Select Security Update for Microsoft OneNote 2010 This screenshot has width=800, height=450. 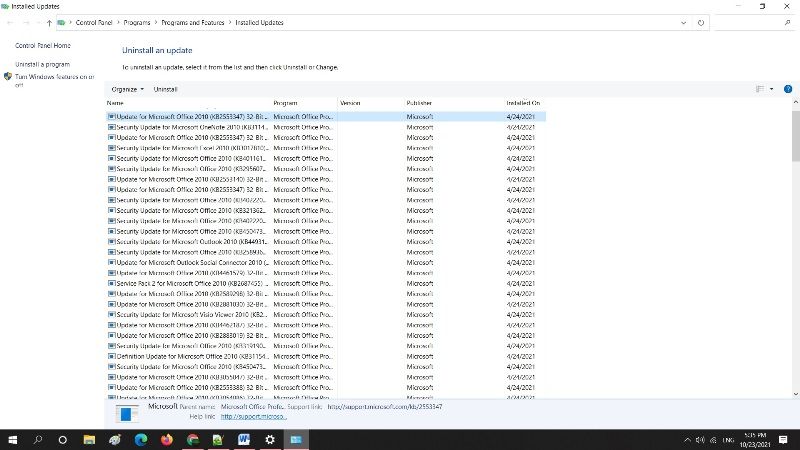[326, 127]
